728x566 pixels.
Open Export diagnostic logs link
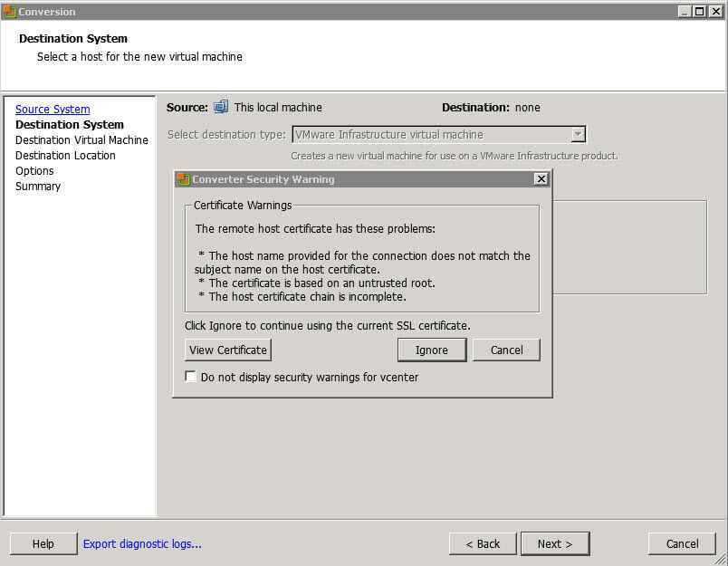(142, 543)
